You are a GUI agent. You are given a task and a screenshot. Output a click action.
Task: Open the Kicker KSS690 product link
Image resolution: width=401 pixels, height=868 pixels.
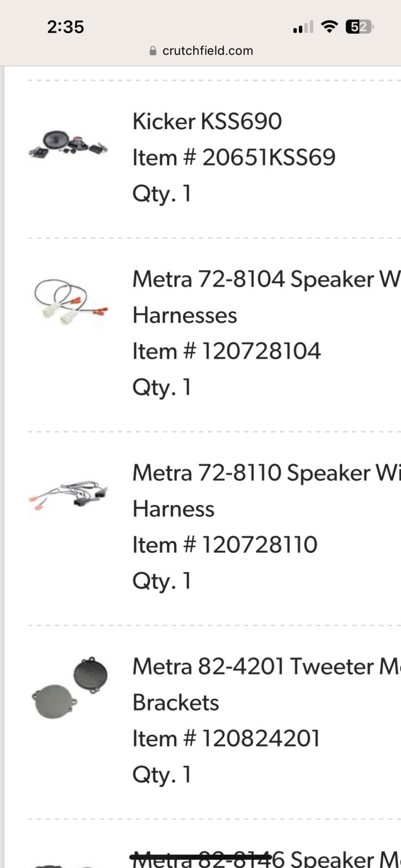[x=207, y=121]
